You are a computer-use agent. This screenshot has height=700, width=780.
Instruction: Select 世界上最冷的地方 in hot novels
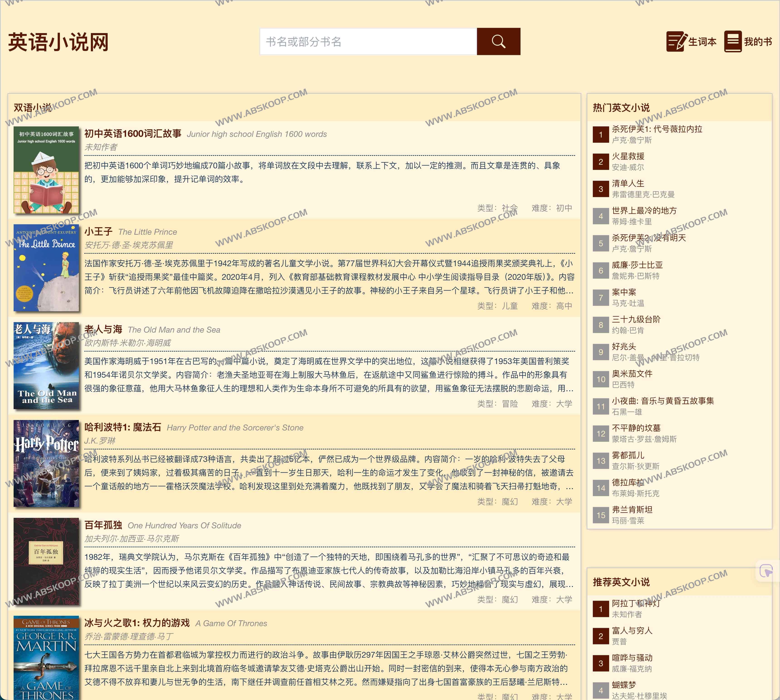(x=644, y=210)
